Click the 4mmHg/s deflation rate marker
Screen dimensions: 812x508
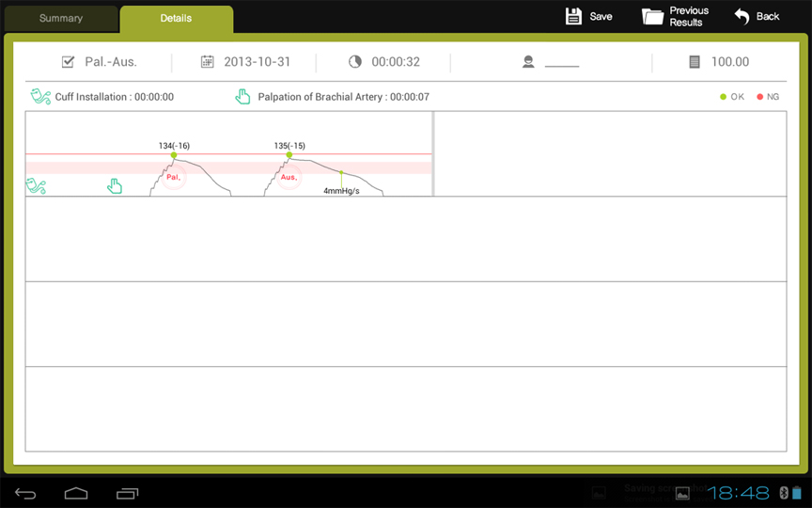point(341,174)
